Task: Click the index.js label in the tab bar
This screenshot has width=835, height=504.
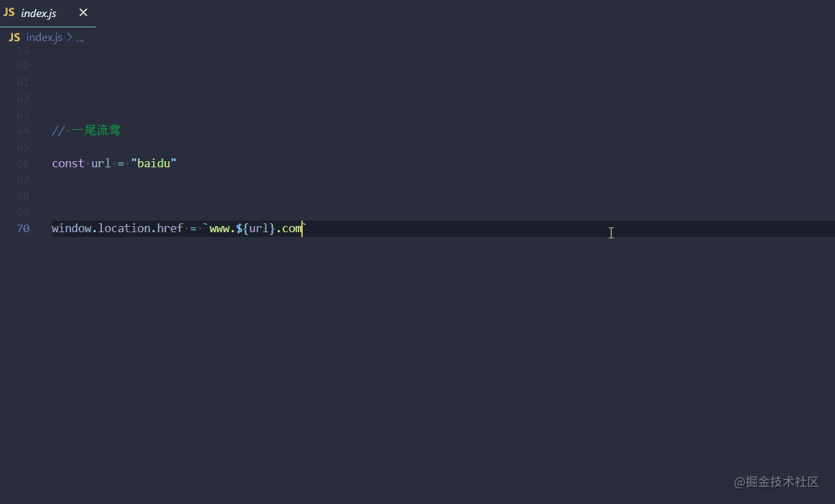Action: (38, 12)
